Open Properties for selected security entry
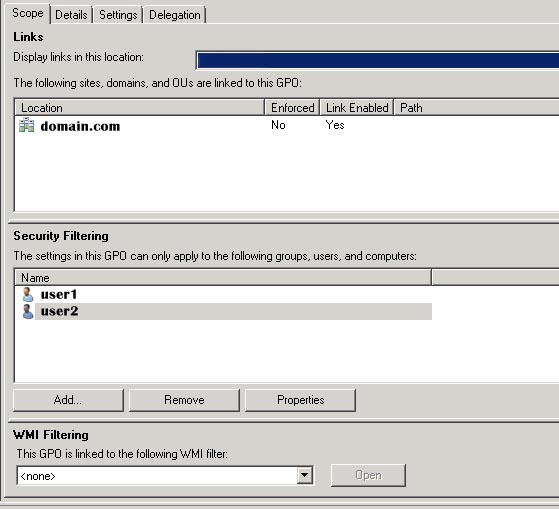 click(300, 400)
